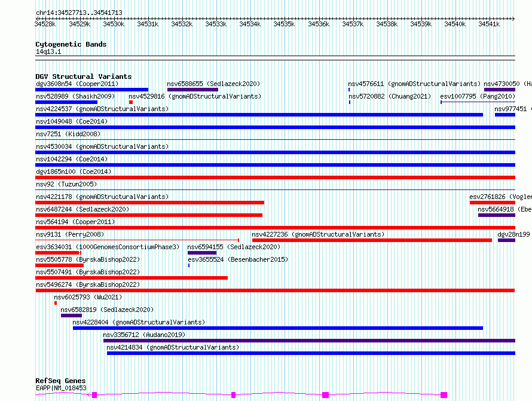Click the DGV Structural Variants track title
532x401 pixels.
[84, 76]
